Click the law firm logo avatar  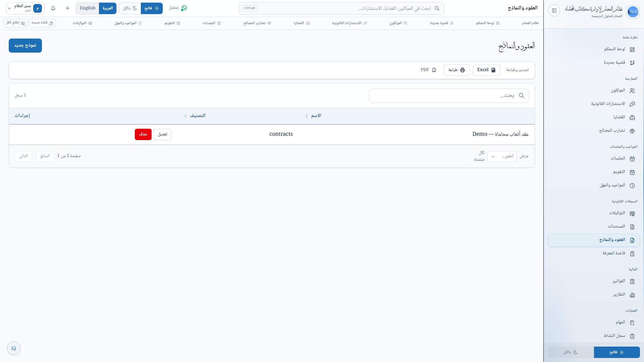point(633,12)
